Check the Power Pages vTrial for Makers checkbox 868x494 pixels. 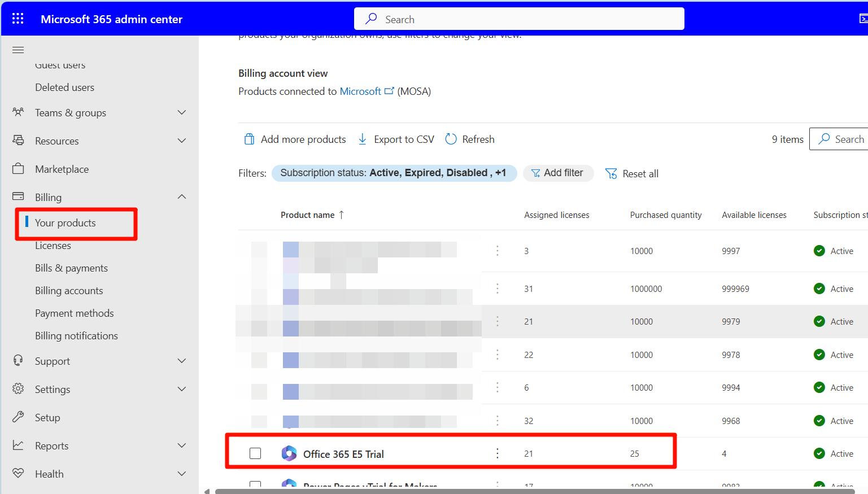click(x=256, y=486)
